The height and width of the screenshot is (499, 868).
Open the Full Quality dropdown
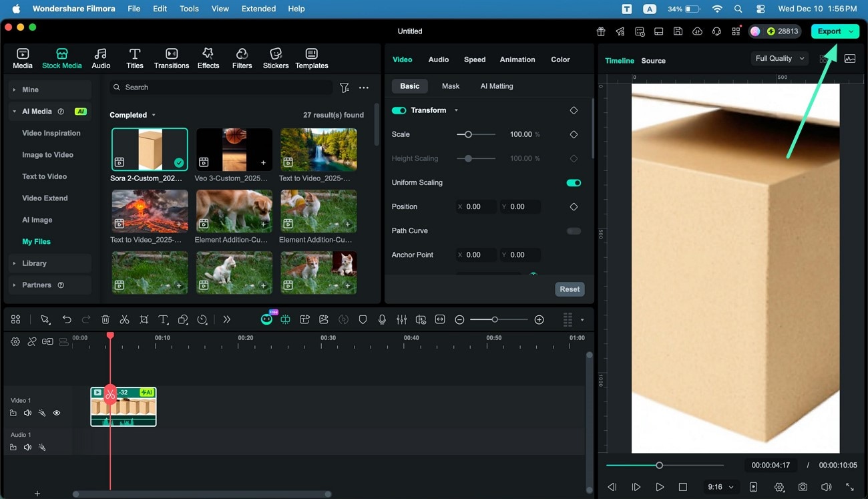point(779,58)
